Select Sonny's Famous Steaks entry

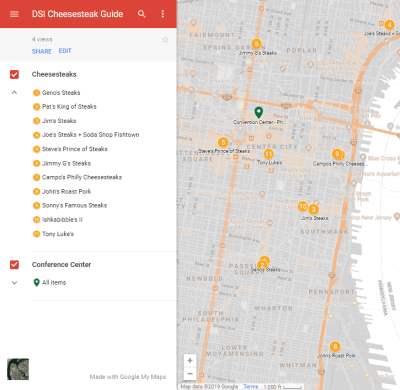[70, 205]
